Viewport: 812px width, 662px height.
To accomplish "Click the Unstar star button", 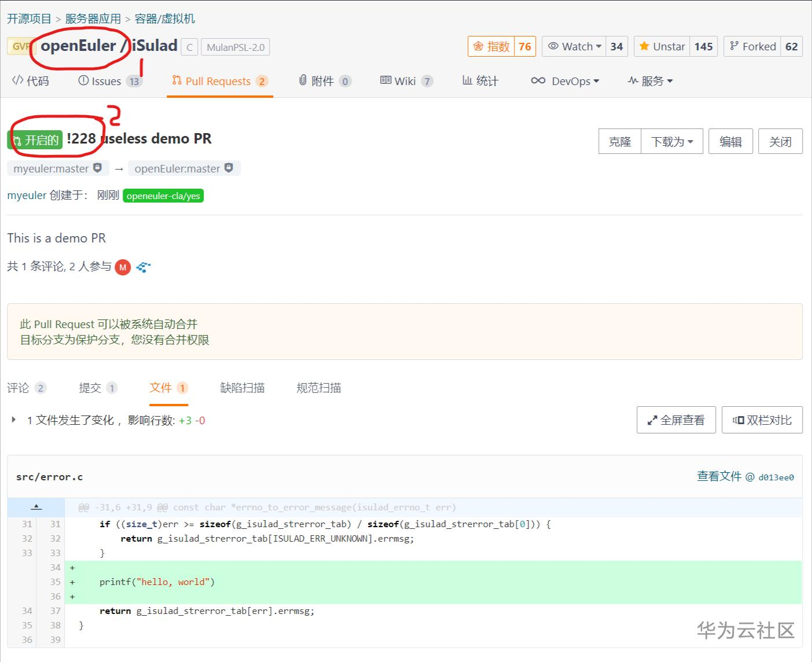I will click(x=662, y=46).
